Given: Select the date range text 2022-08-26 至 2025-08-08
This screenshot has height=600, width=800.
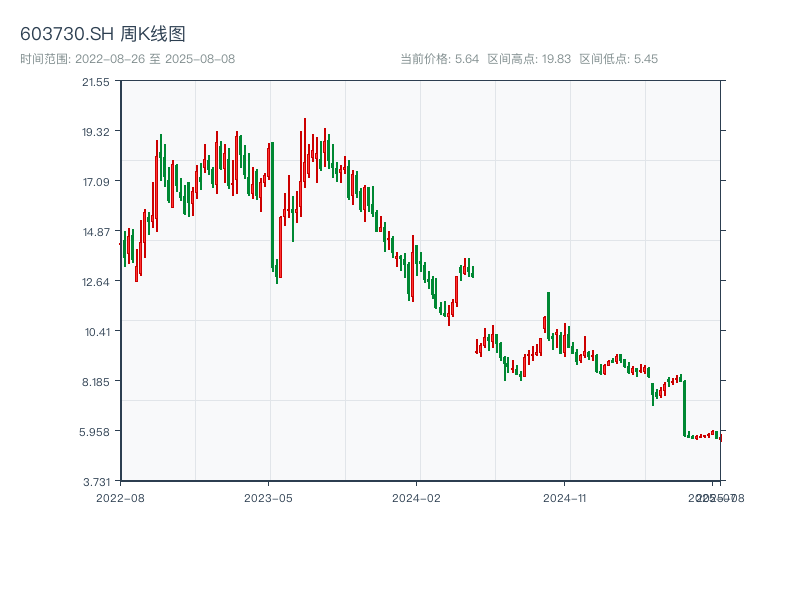Looking at the screenshot, I should pos(155,59).
